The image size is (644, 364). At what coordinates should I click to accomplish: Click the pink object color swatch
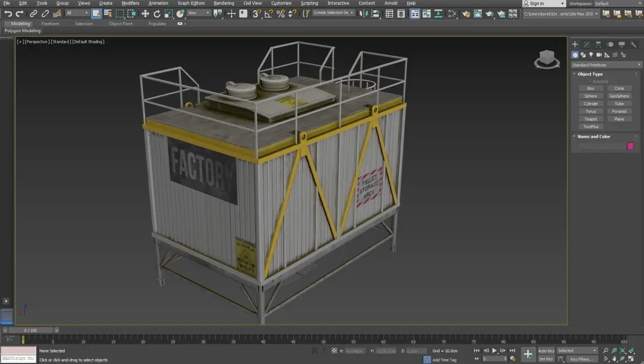tap(630, 146)
